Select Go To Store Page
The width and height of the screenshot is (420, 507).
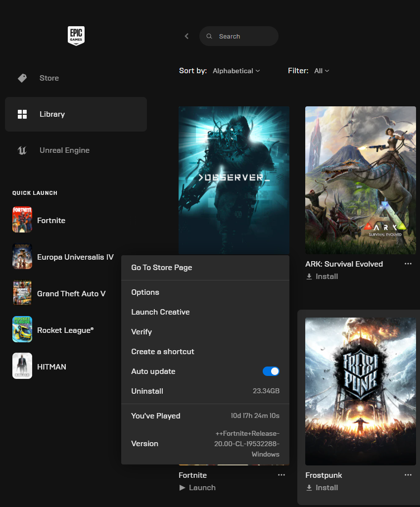(205, 268)
